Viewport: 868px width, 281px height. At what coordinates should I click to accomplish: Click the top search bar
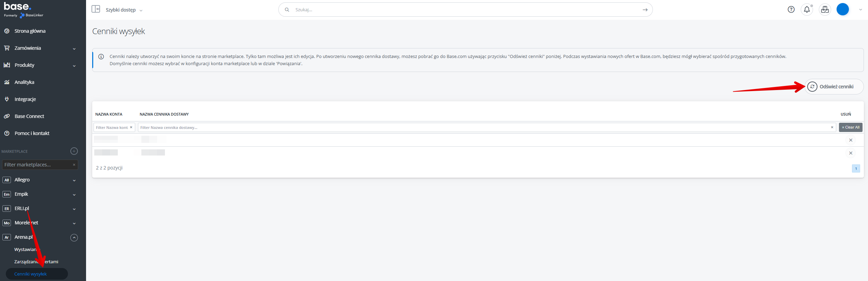pyautogui.click(x=464, y=10)
